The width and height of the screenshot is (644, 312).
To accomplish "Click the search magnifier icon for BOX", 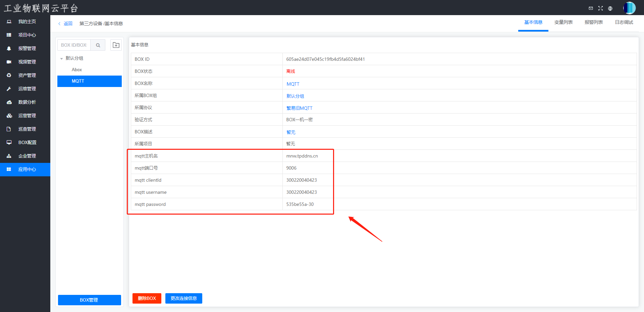I will (98, 45).
